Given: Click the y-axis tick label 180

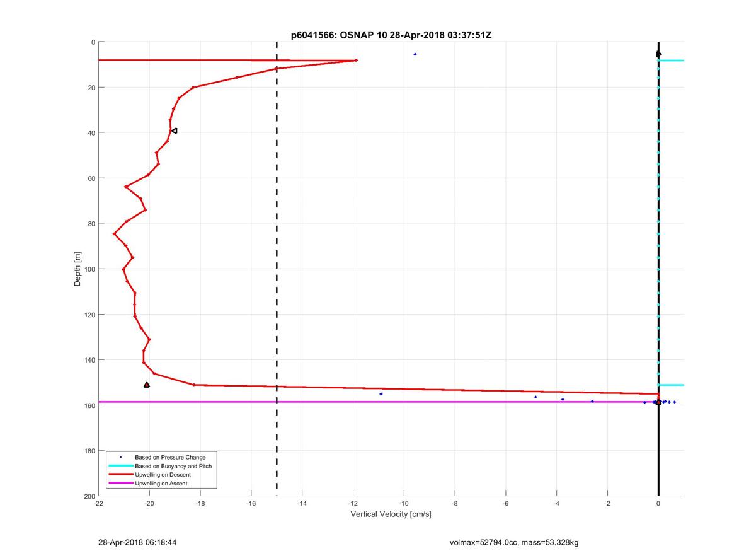Looking at the screenshot, I should click(89, 451).
